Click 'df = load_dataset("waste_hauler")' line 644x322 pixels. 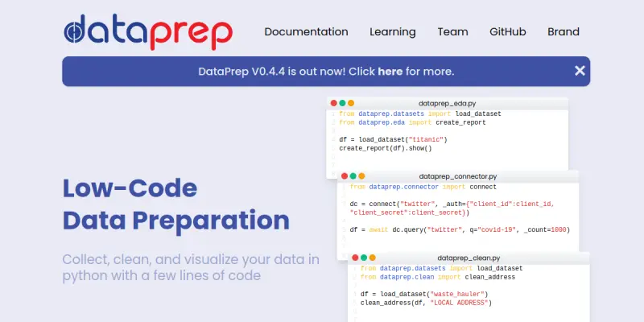click(x=424, y=295)
